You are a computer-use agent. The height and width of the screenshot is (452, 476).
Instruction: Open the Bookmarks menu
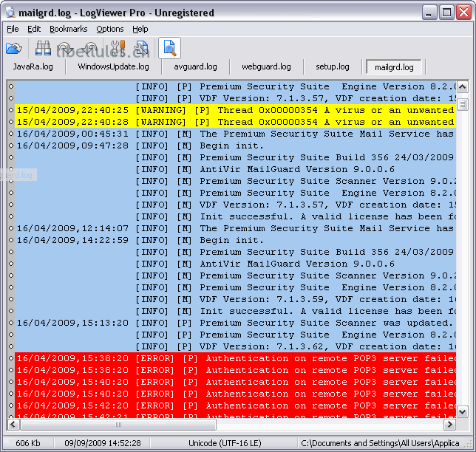tap(69, 29)
